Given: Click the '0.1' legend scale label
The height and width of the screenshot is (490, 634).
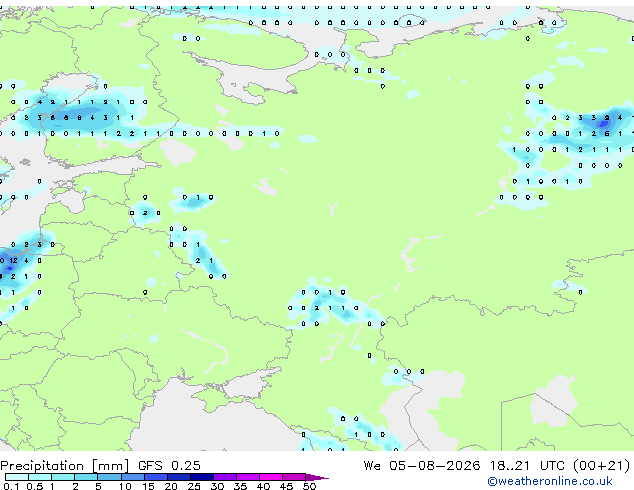Looking at the screenshot, I should (11, 486).
